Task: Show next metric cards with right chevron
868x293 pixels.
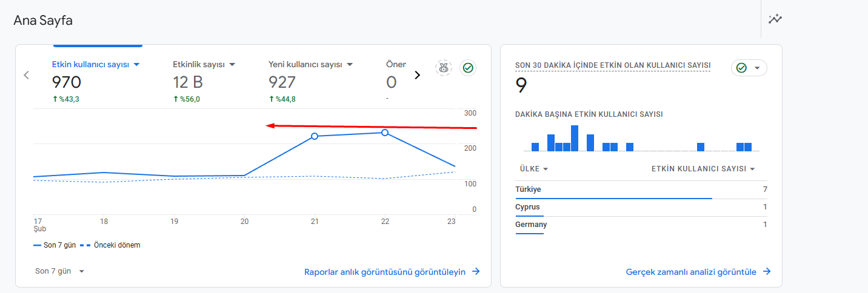Action: tap(417, 75)
